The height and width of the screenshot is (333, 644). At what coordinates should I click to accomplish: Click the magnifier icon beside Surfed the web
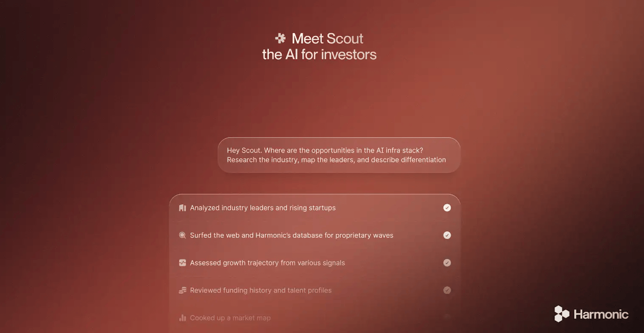pyautogui.click(x=183, y=235)
